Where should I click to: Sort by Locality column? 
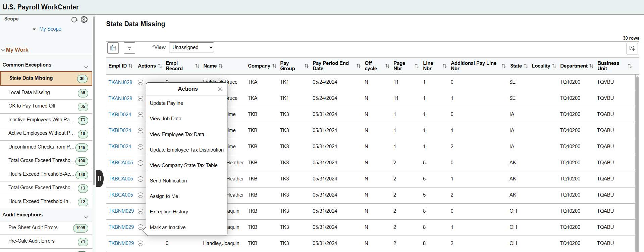pyautogui.click(x=554, y=66)
